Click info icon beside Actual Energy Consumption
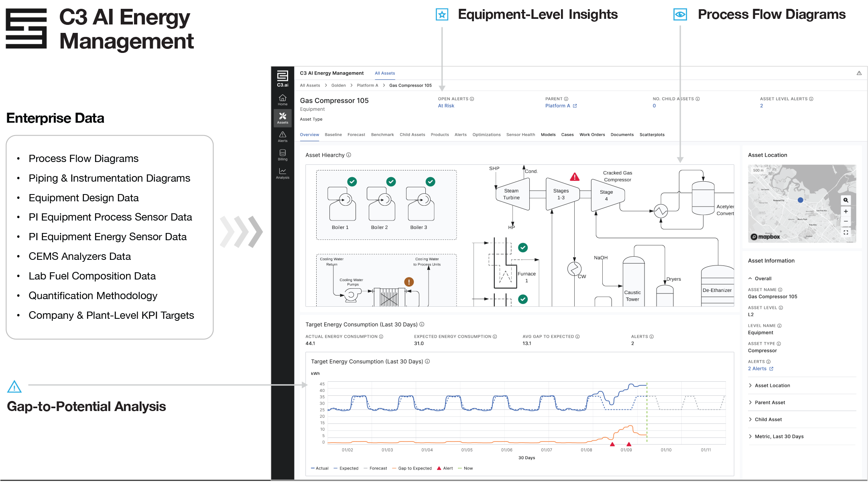 (381, 336)
